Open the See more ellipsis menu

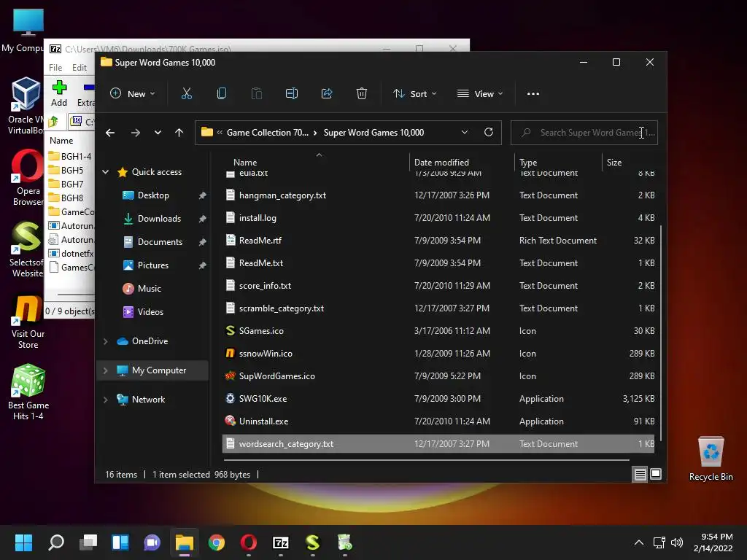(x=533, y=94)
